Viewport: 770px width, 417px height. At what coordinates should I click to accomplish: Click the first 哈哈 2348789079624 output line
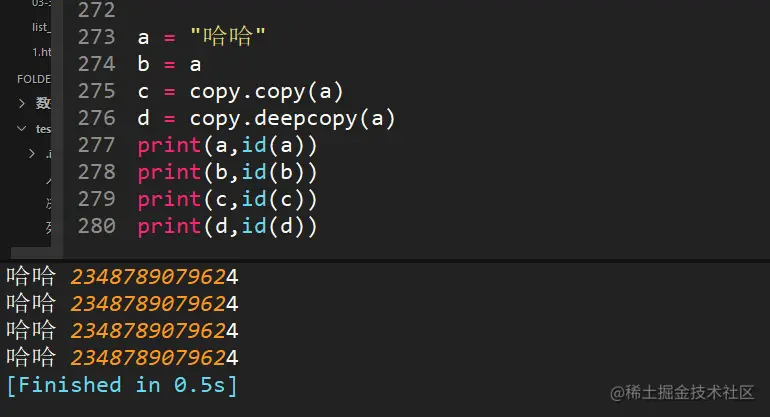coord(122,277)
